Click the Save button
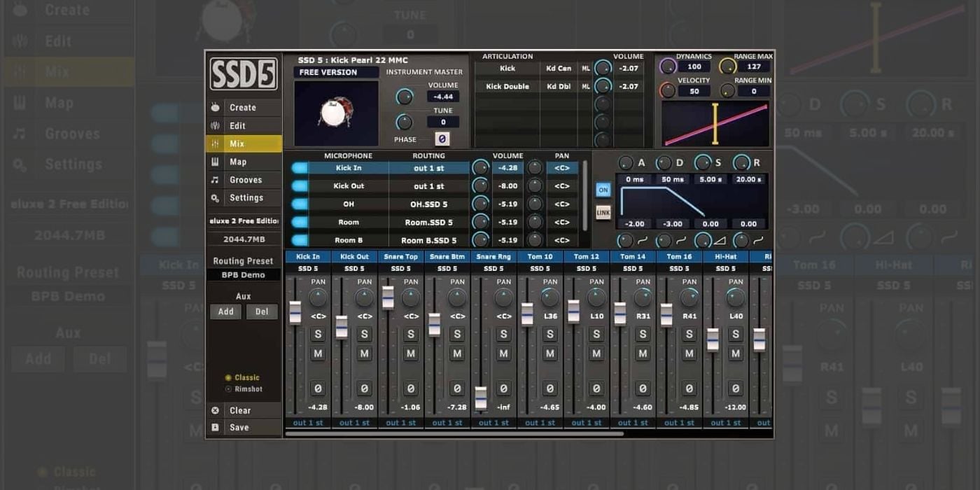 click(x=244, y=428)
